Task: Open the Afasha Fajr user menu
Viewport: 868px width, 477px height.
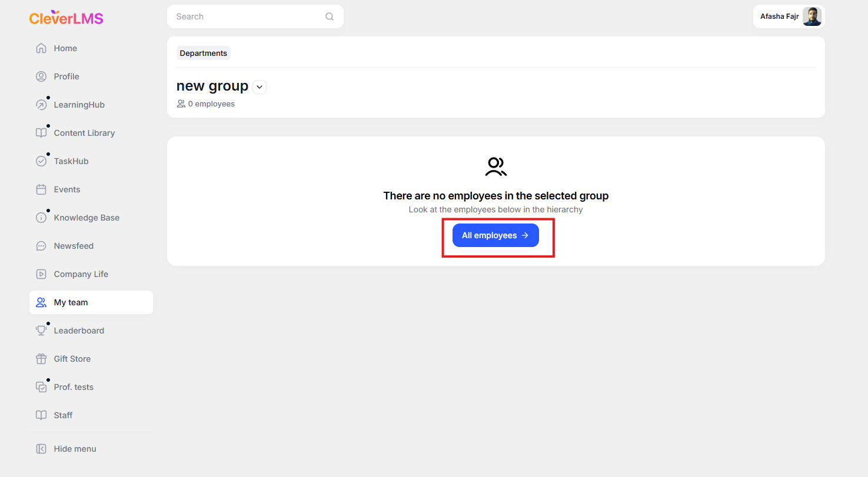Action: pyautogui.click(x=789, y=16)
